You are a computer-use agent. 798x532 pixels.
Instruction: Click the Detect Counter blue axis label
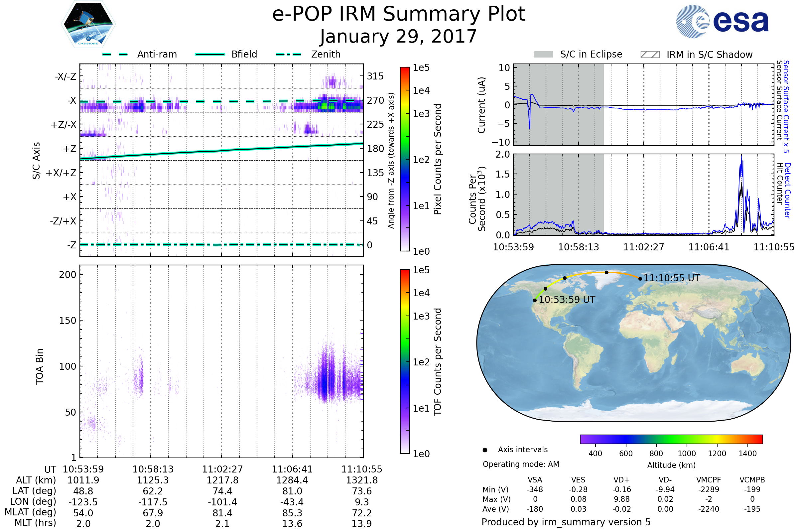point(787,191)
